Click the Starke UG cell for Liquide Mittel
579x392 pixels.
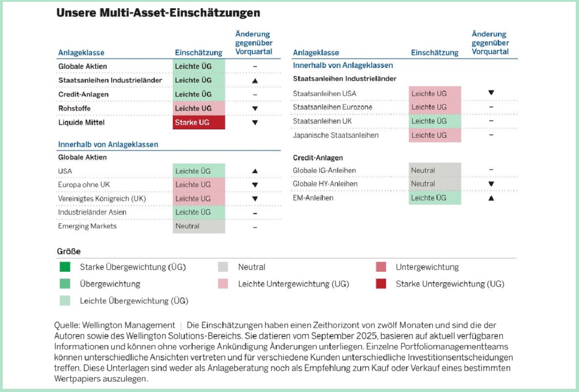pos(199,123)
